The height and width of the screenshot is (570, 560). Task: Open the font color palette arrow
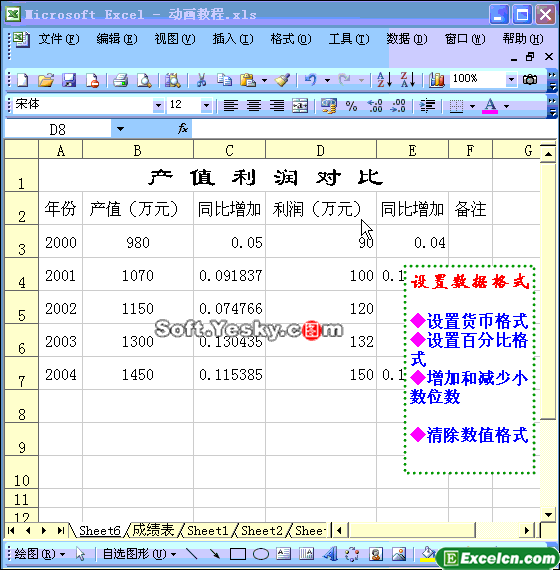pyautogui.click(x=506, y=106)
